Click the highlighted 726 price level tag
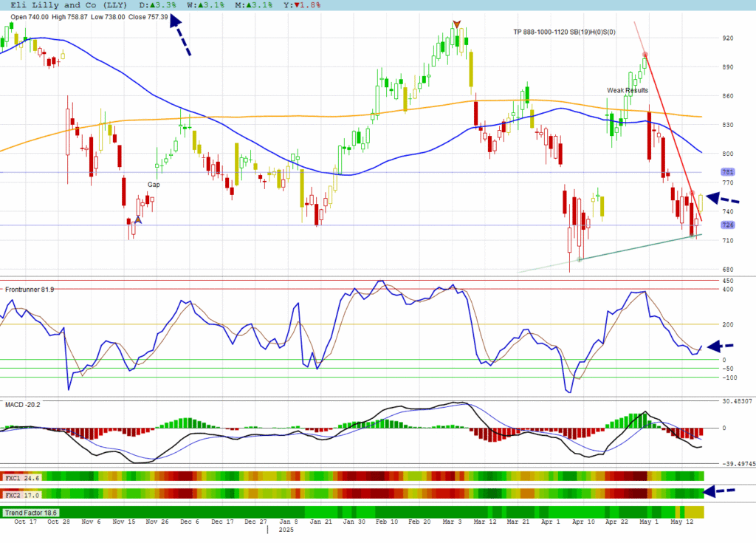This screenshot has width=756, height=543. tap(727, 225)
